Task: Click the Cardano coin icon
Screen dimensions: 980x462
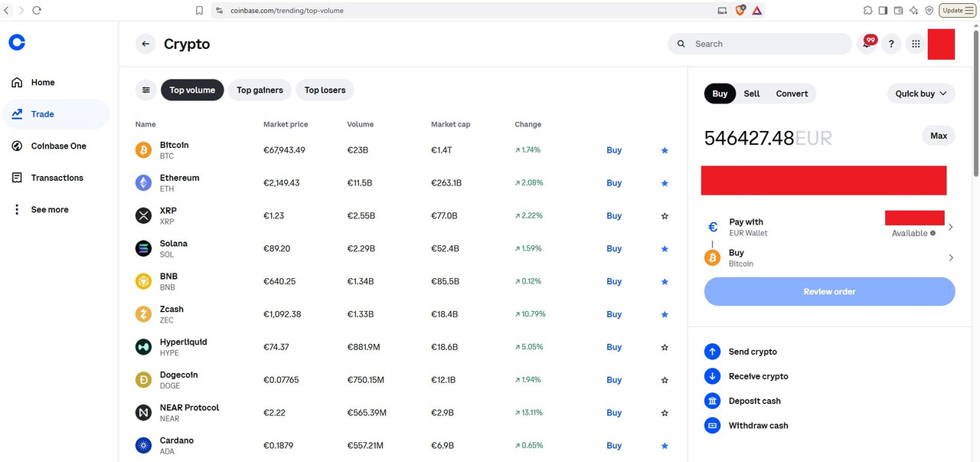Action: [143, 445]
